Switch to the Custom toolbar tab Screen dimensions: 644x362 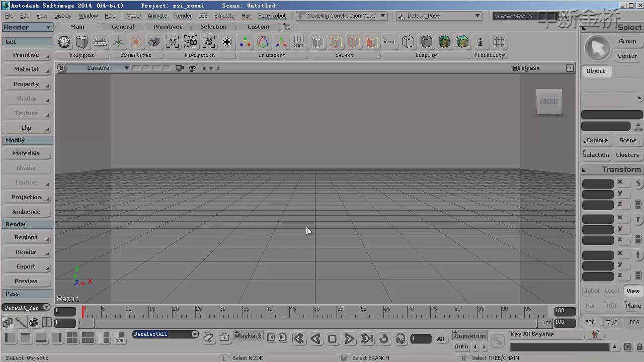(x=258, y=27)
